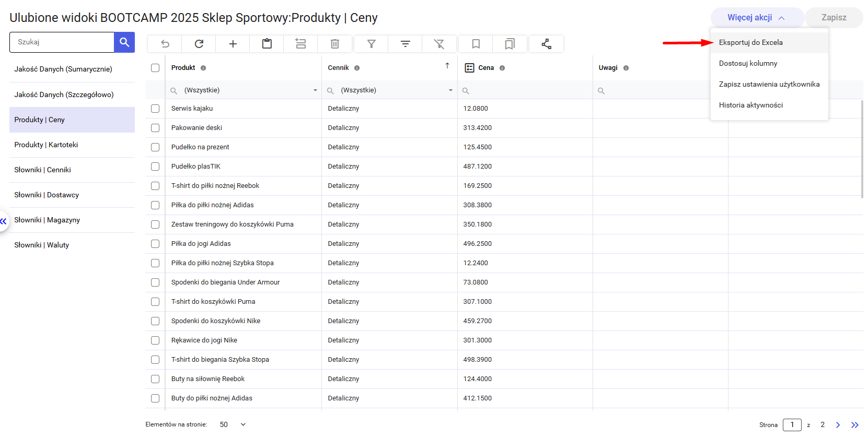Image resolution: width=868 pixels, height=438 pixels.
Task: Refresh the grid data
Action: tap(199, 44)
